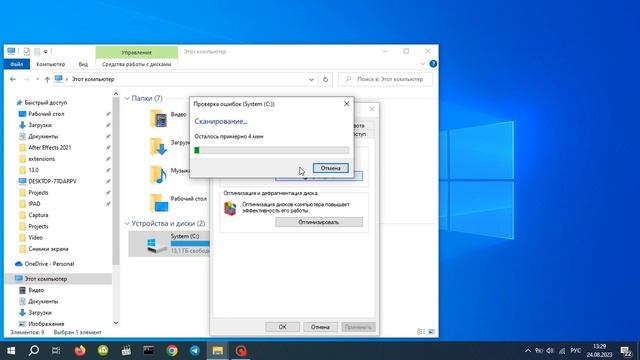The height and width of the screenshot is (360, 640).
Task: Click the Поиск в: Этот компьютер search box
Action: (386, 79)
